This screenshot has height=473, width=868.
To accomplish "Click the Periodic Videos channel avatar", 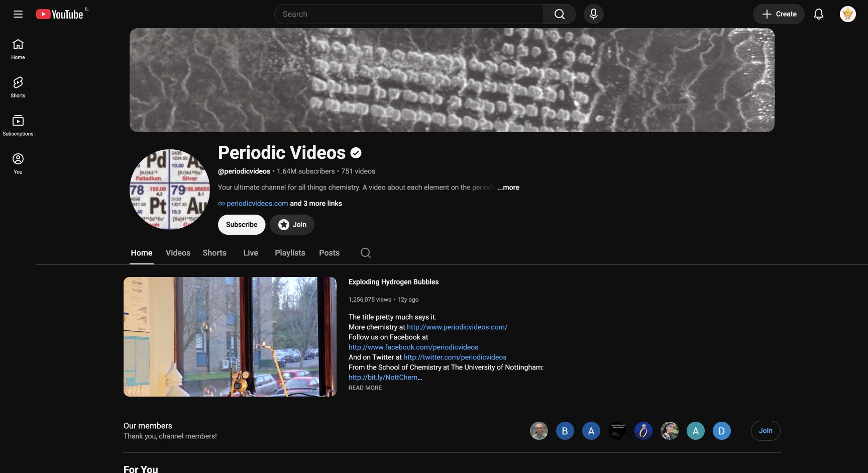I will tap(170, 189).
